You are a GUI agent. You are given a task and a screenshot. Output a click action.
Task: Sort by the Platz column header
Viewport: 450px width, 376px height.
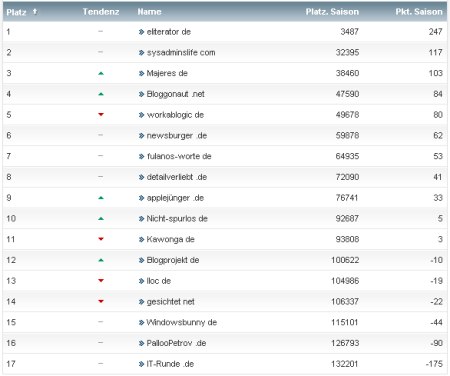16,12
